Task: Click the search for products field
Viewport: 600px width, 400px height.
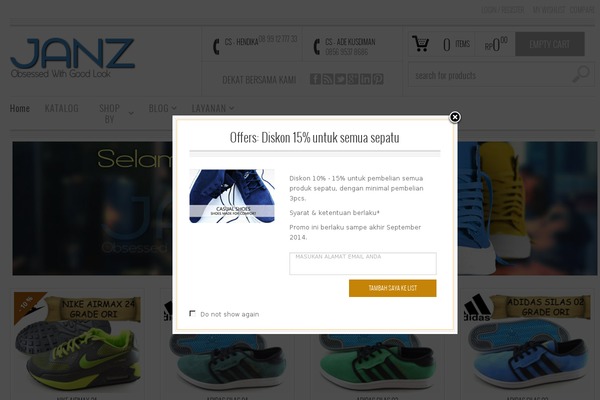Action: (x=492, y=75)
